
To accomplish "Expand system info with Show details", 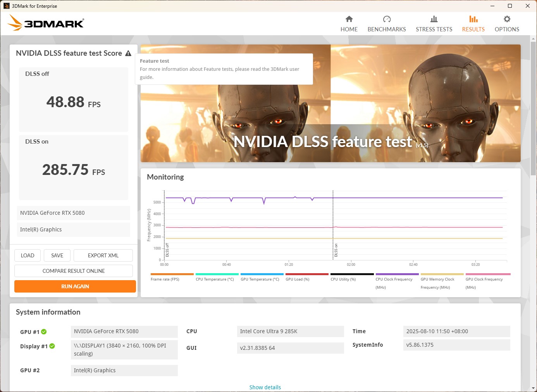I will tap(265, 387).
